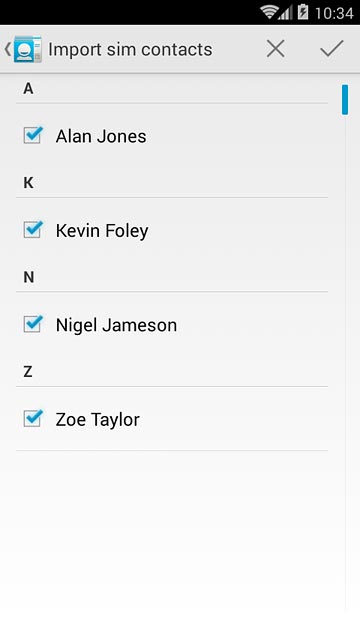360x640 pixels.
Task: Confirm import with the checkmark icon
Action: [x=332, y=49]
